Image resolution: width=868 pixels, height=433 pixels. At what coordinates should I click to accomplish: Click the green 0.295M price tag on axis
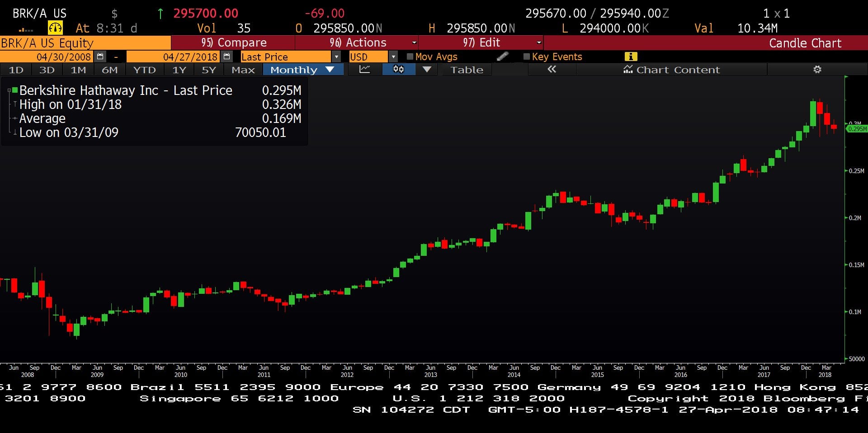(857, 129)
